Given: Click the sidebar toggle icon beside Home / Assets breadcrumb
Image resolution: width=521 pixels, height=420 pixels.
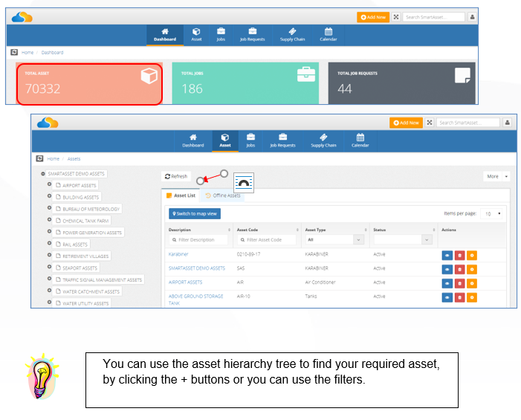Looking at the screenshot, I should pyautogui.click(x=39, y=158).
